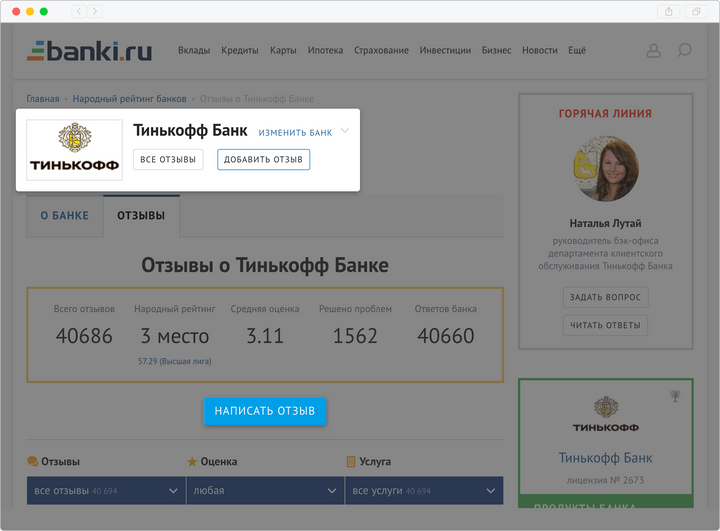
Task: Open the 'все отзывы' filter dropdown
Action: 105,491
